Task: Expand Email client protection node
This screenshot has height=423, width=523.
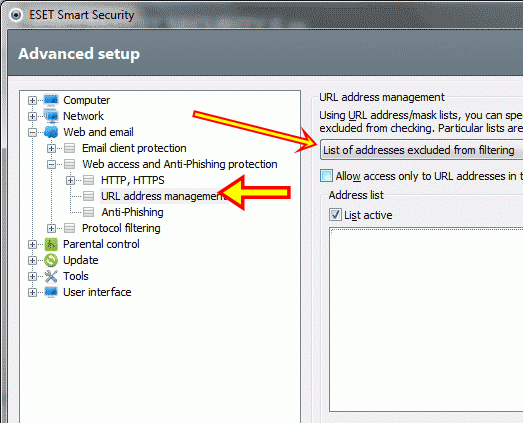Action: 51,148
